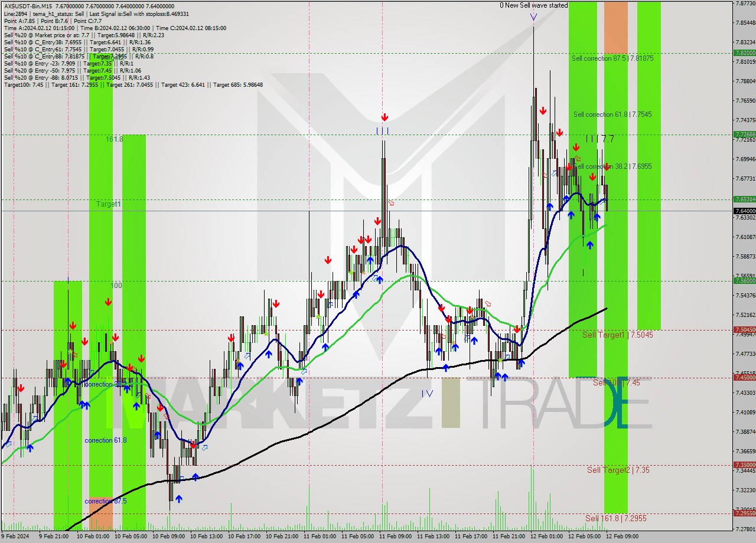Viewport: 756px width, 543px height.
Task: Click the 'Sell Target2 | 7.35' label
Action: click(618, 470)
